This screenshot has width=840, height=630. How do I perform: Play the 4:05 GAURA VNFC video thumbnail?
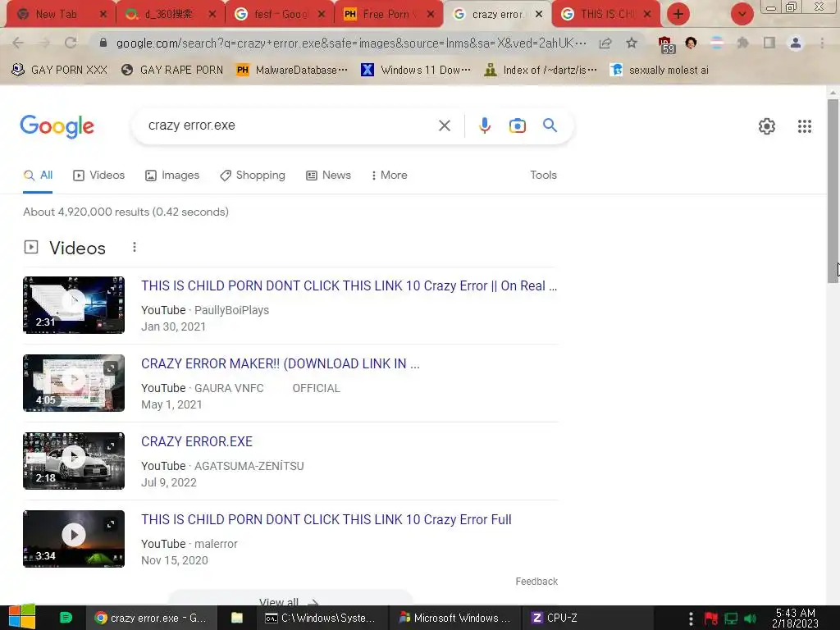coord(74,383)
